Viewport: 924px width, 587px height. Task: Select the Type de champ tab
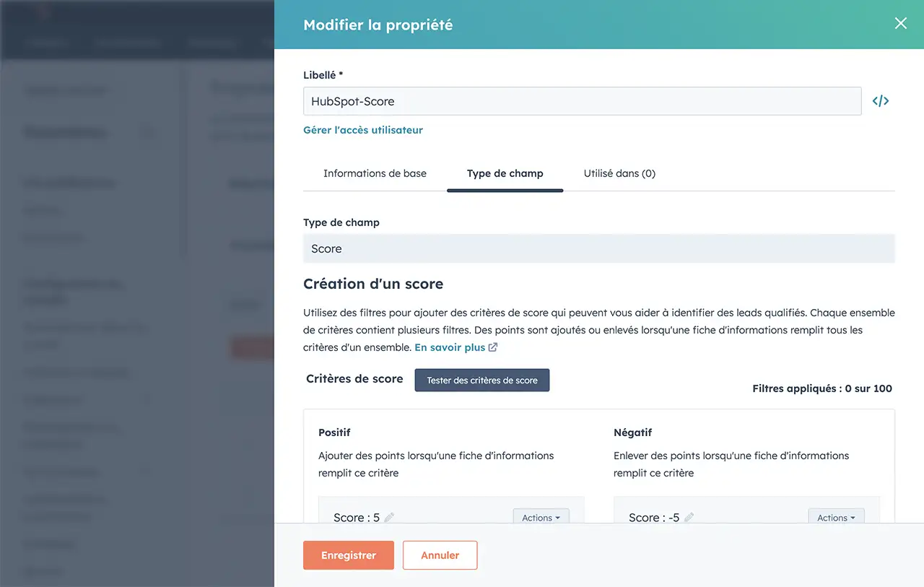pyautogui.click(x=505, y=173)
